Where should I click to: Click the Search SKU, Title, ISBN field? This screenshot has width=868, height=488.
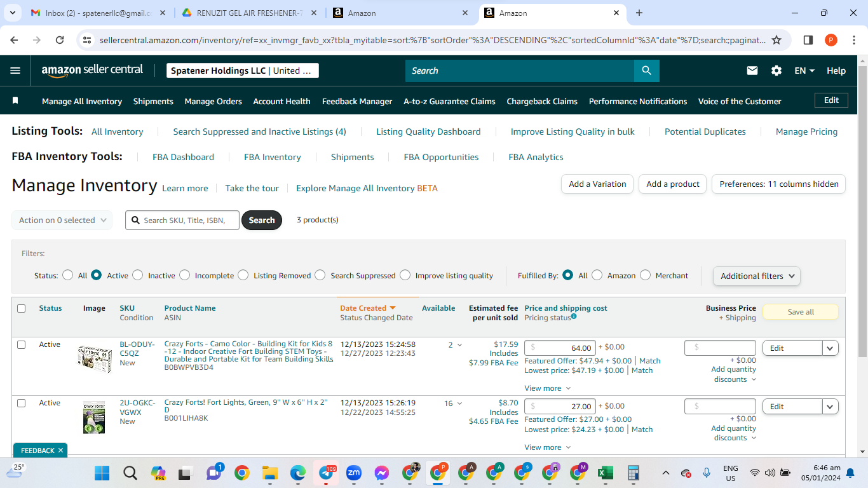pos(182,220)
